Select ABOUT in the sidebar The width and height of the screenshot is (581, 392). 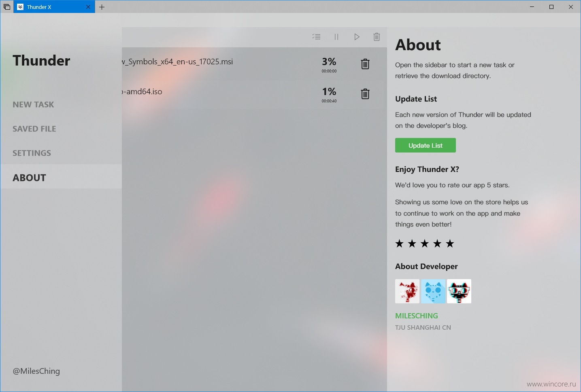(x=61, y=176)
